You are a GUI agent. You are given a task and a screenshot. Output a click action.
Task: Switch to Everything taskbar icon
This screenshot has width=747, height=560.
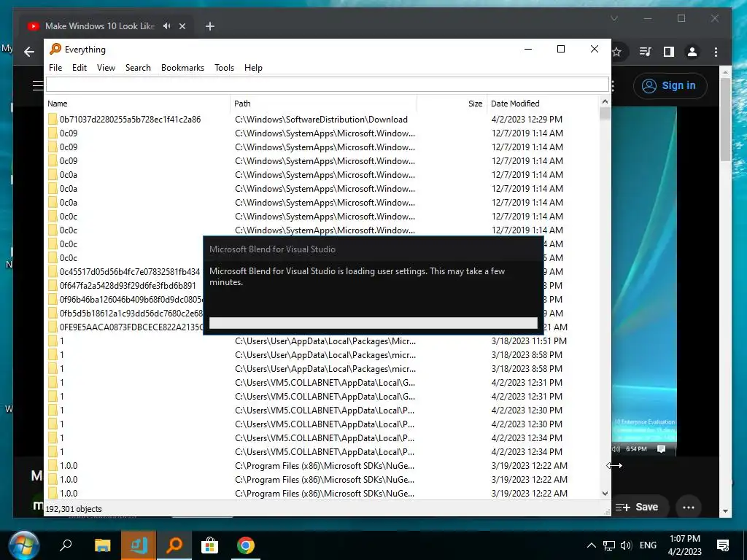(x=174, y=545)
